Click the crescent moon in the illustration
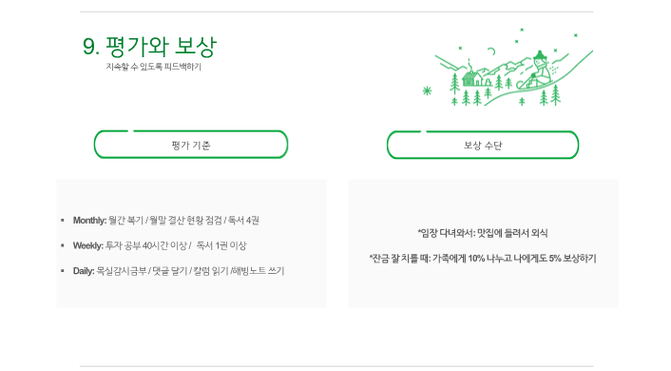Viewport: 671px width, 371px height. coord(492,51)
